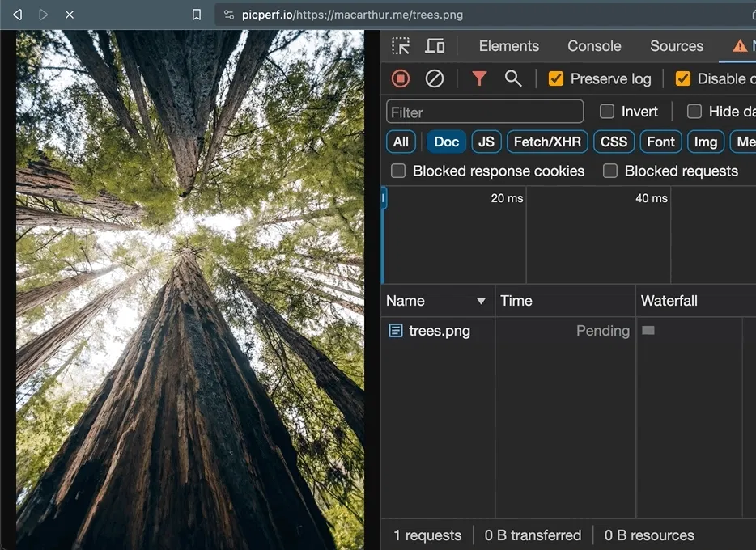Screen dimensions: 756x550
Task: Toggle the network filter funnel icon
Action: [x=479, y=78]
